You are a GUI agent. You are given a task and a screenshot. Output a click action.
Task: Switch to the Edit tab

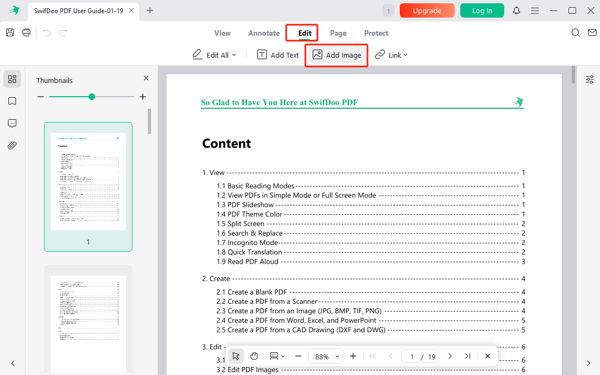[305, 33]
